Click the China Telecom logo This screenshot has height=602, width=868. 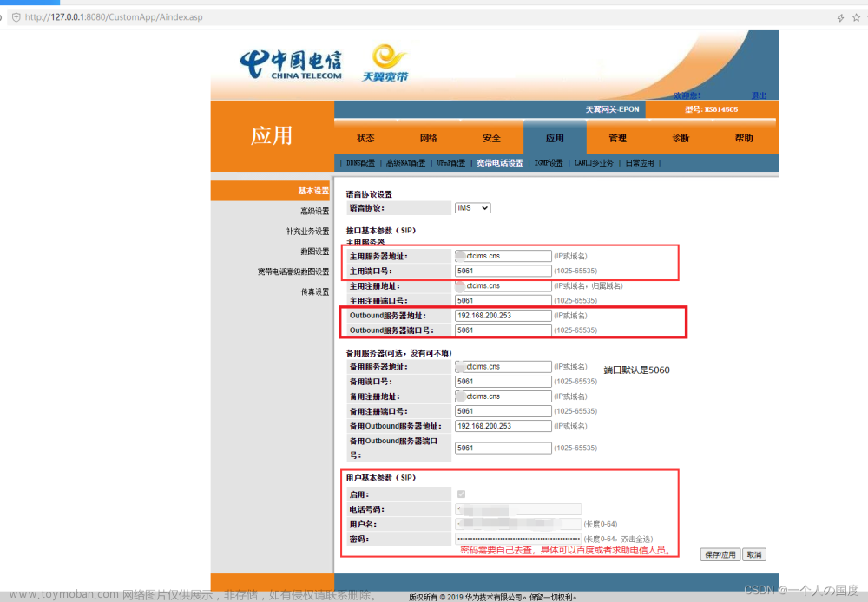(x=291, y=65)
